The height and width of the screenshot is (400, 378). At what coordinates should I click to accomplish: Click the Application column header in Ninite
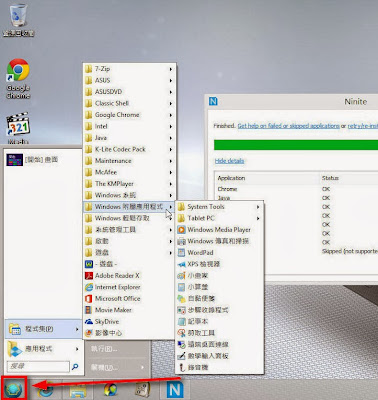pos(231,178)
